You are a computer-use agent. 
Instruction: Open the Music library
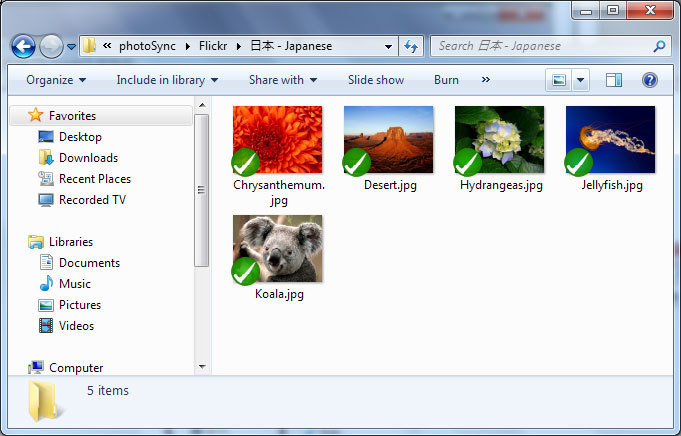pyautogui.click(x=75, y=284)
